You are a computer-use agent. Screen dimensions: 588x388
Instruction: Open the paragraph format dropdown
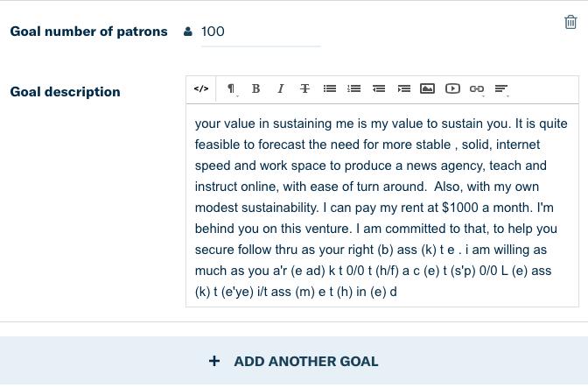232,89
